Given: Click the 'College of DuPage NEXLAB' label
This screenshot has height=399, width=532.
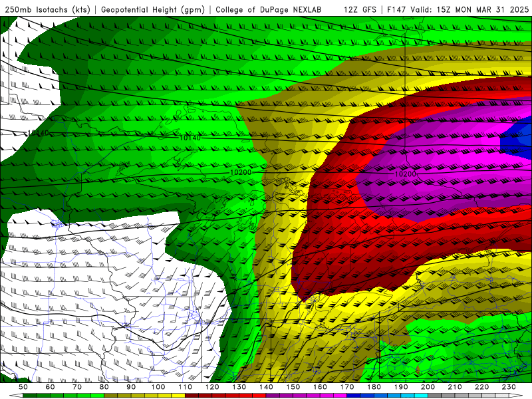Looking at the screenshot, I should tap(268, 9).
